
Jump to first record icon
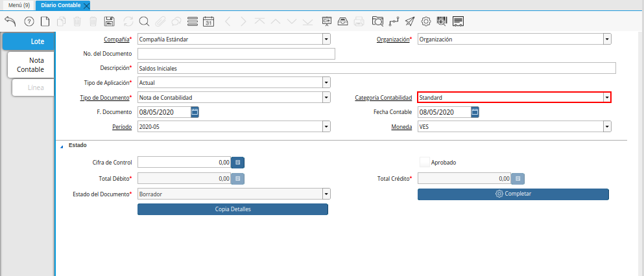pos(259,21)
